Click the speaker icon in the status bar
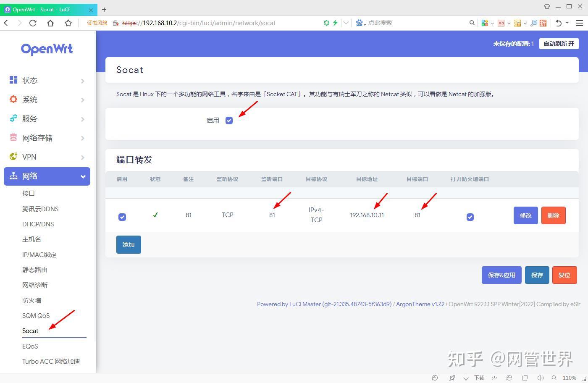Screen dimensions: 588x383 point(541,377)
